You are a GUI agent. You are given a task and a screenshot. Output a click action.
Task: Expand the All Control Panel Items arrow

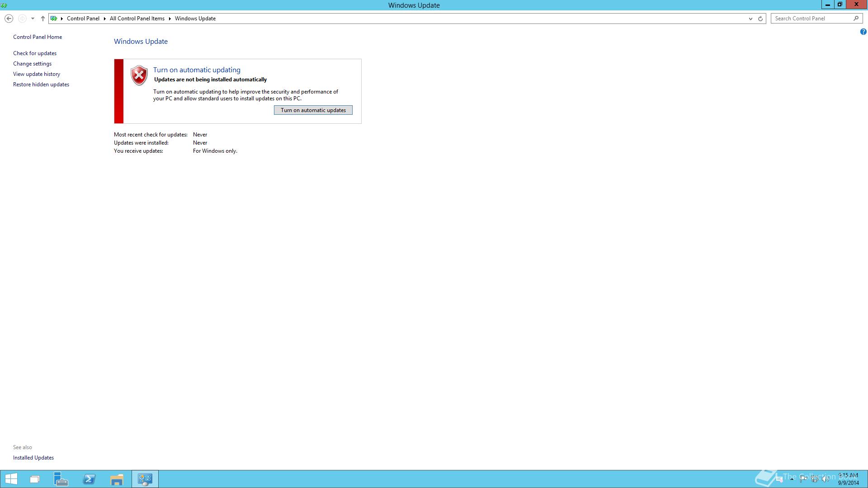(170, 19)
